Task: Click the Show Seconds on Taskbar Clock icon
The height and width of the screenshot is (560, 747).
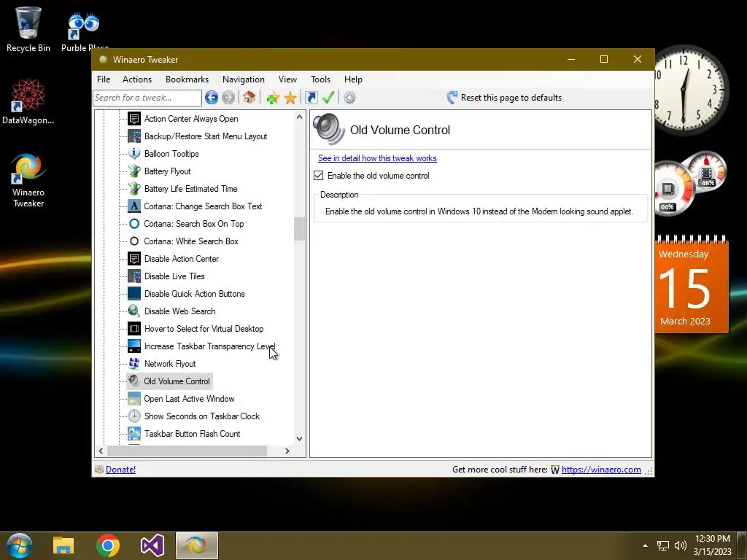Action: 134,416
